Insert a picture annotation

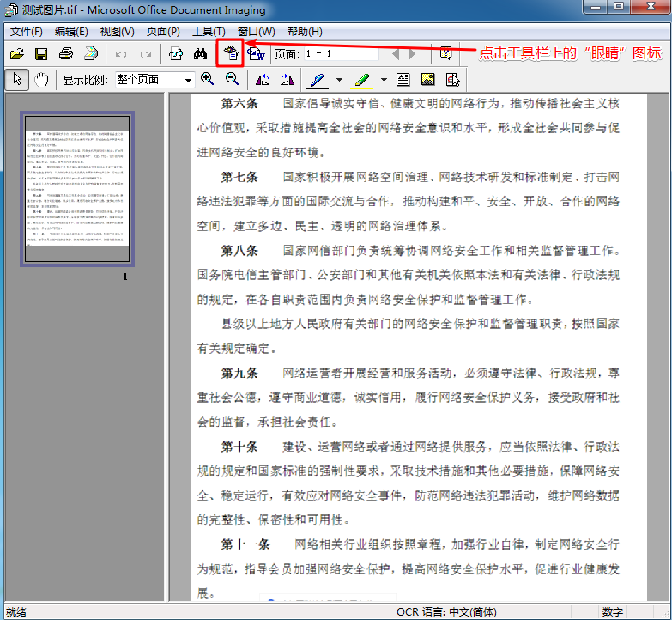[427, 80]
